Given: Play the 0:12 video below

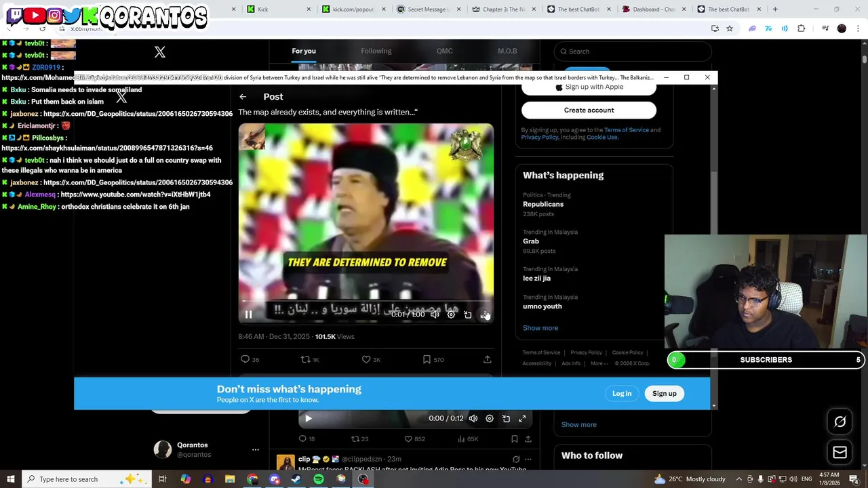Looking at the screenshot, I should point(308,419).
